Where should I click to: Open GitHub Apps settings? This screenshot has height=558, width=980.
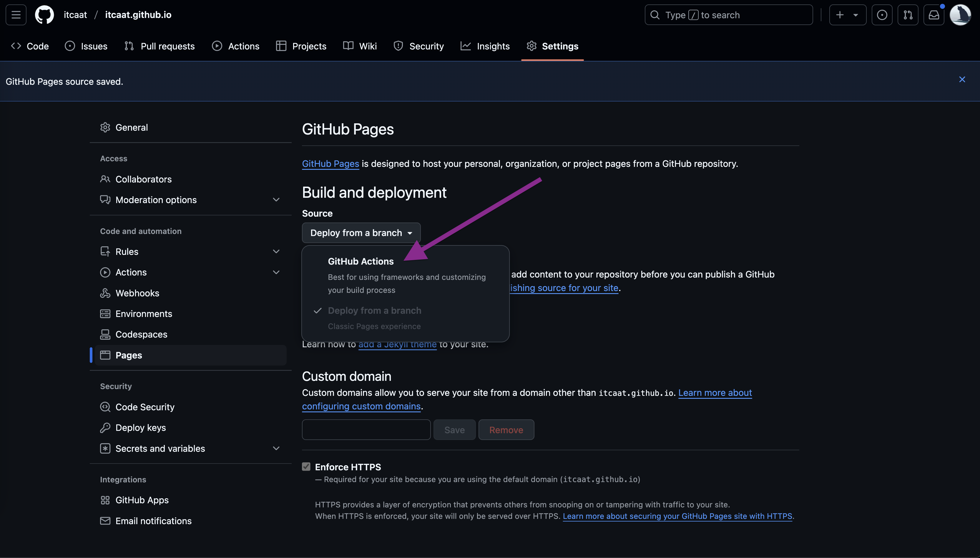click(191, 500)
